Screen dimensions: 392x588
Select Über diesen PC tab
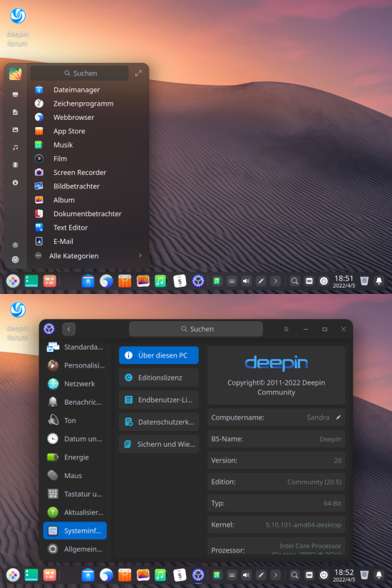point(159,355)
